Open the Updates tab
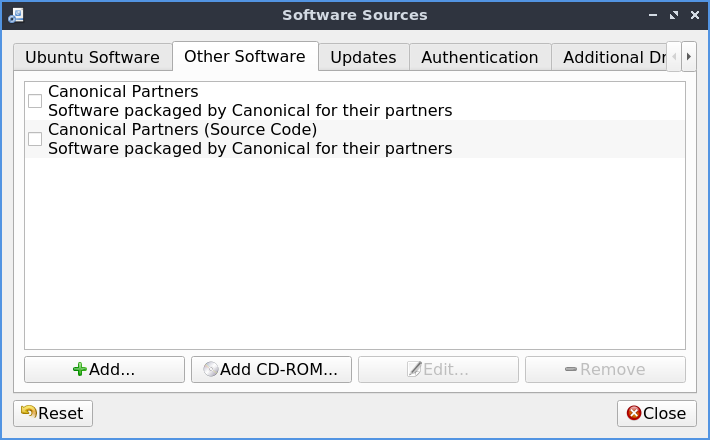The width and height of the screenshot is (710, 440). (x=363, y=57)
